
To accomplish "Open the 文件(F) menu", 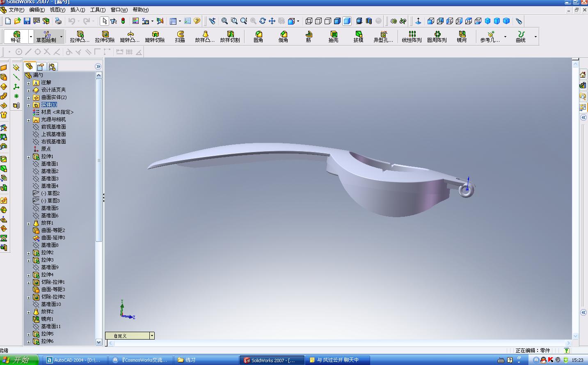I will tap(16, 10).
